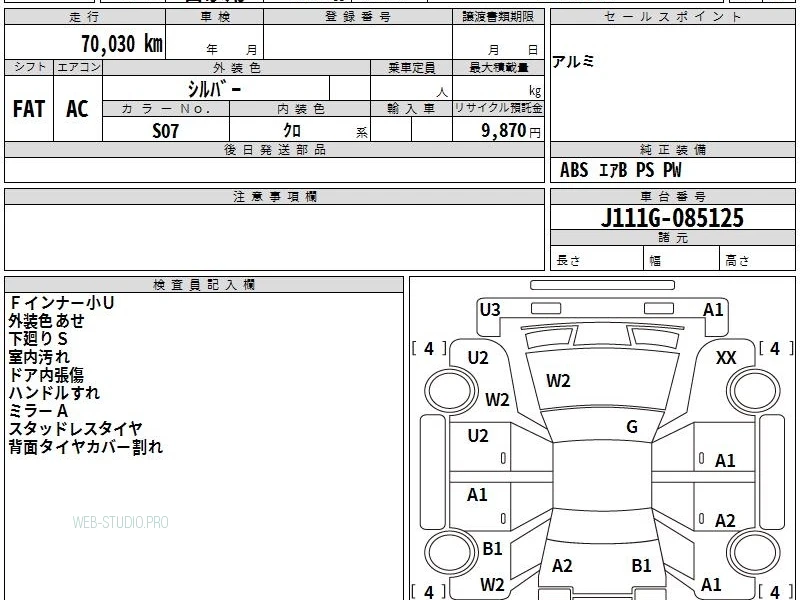
Task: Click the 後日発送部品 section header
Action: coord(274,149)
